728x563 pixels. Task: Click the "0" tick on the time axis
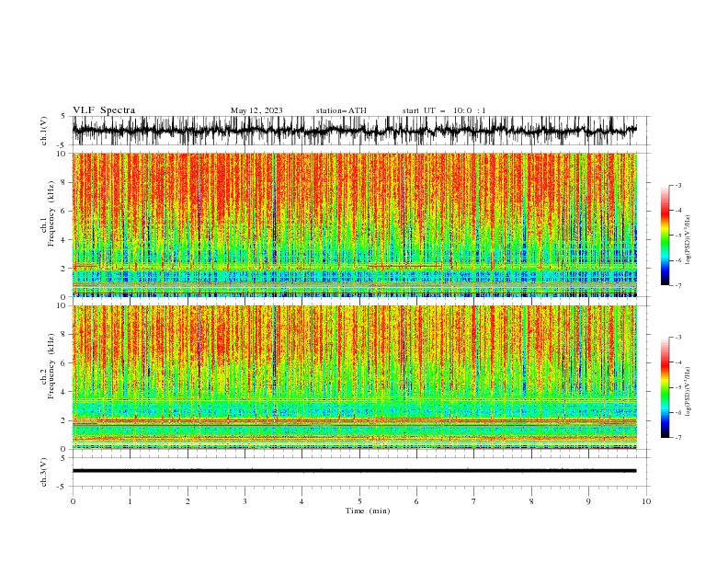(73, 501)
